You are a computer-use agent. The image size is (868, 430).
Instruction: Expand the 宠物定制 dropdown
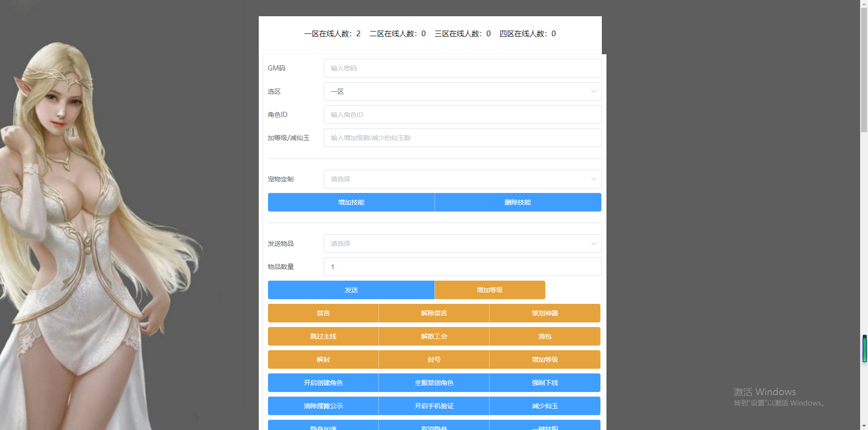tap(462, 179)
